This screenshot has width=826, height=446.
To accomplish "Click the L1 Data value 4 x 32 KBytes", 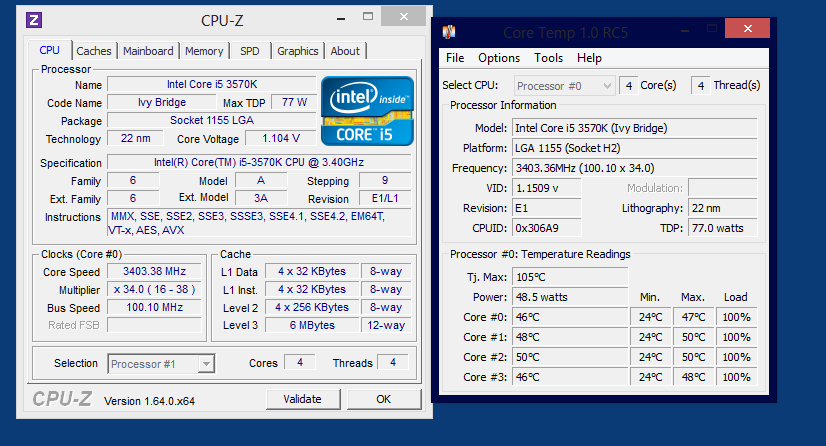I will click(312, 271).
